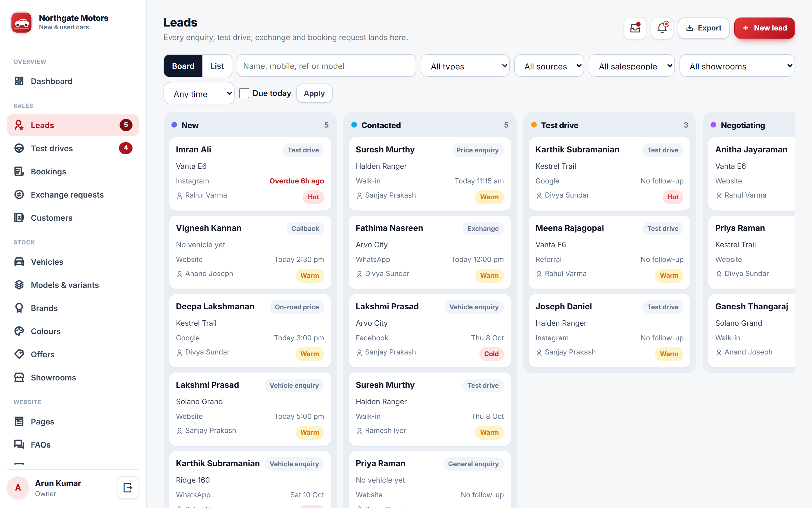Screen dimensions: 812x508
Task: Click salesperson Ramesh Iyer
Action: (381, 430)
